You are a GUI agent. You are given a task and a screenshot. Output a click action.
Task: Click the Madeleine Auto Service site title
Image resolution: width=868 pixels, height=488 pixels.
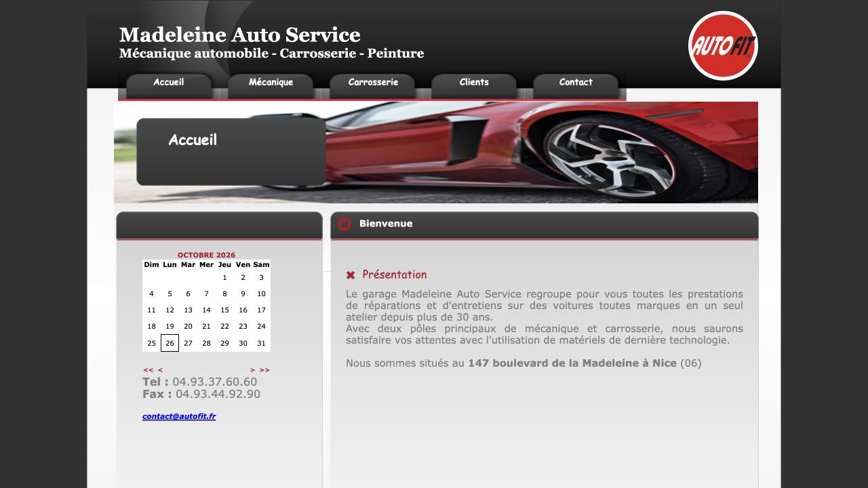[240, 35]
